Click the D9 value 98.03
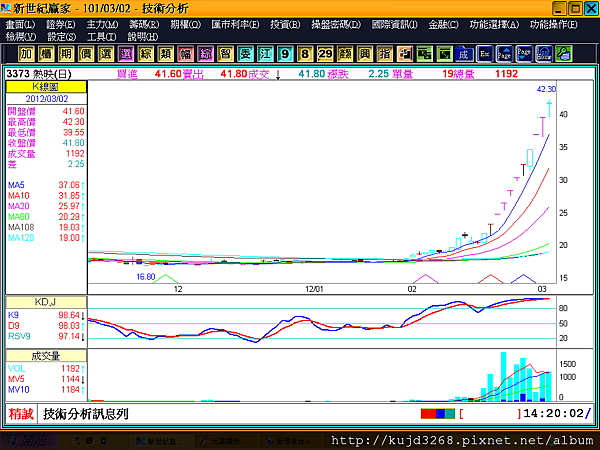This screenshot has height=450, width=600. click(69, 326)
